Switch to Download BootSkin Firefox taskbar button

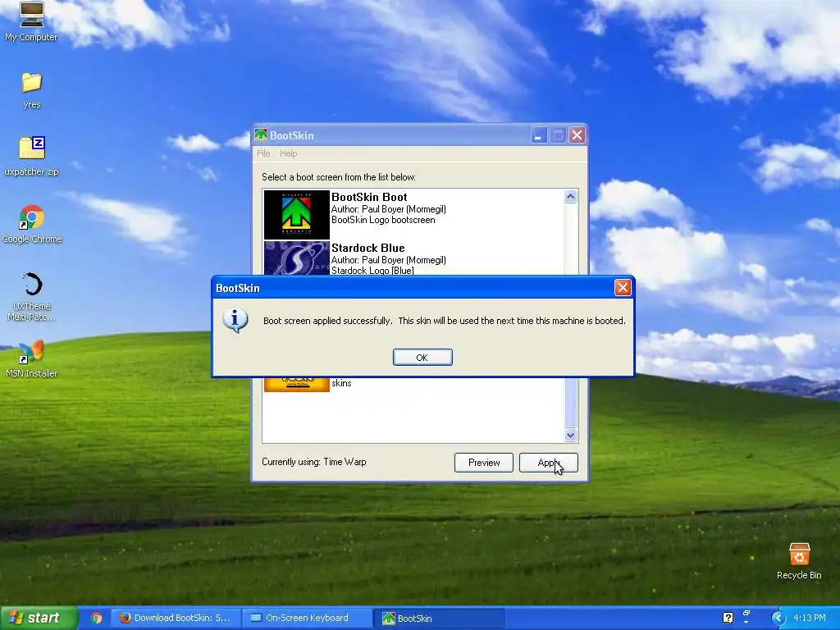coord(176,619)
